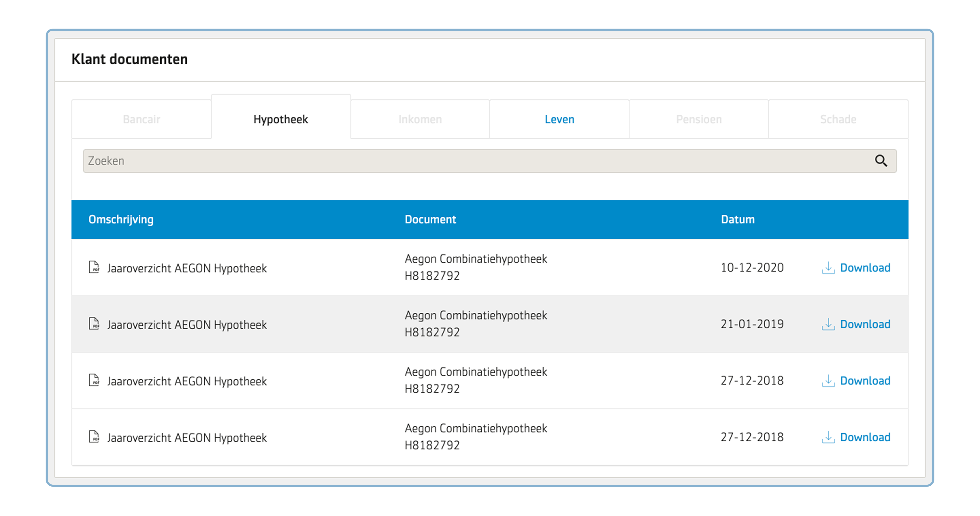The image size is (980, 516).
Task: Click download arrow icon in third row
Action: 828,381
